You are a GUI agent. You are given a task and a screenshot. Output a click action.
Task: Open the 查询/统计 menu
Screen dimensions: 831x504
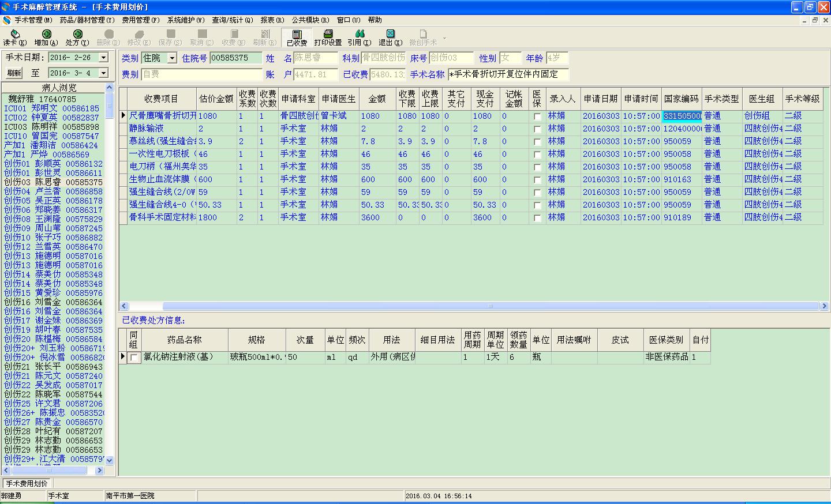tap(232, 20)
